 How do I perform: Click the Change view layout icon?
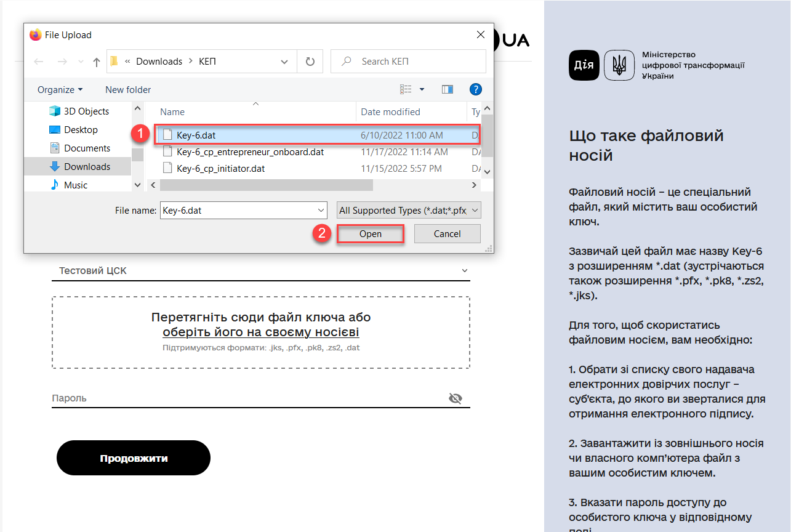pos(406,89)
